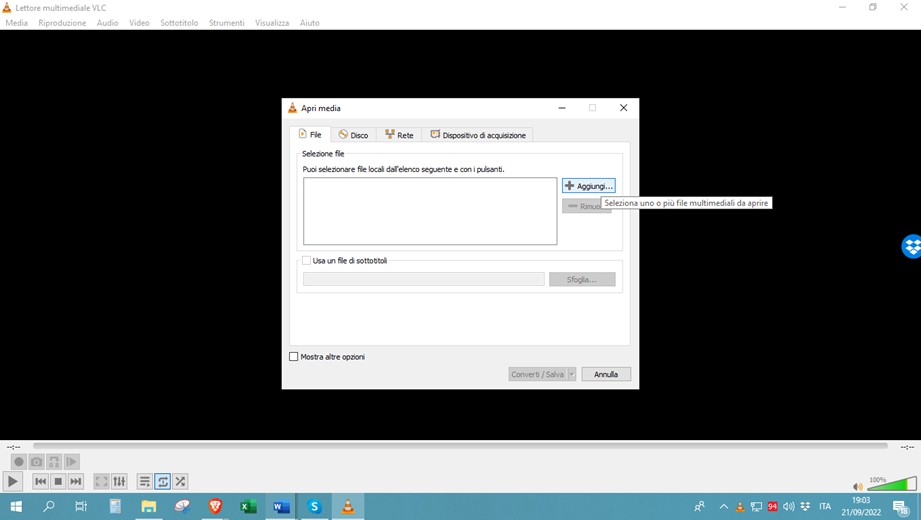Enable 'Usa un file di sottotitoli' checkbox
Screen dimensions: 921x520
pyautogui.click(x=307, y=261)
